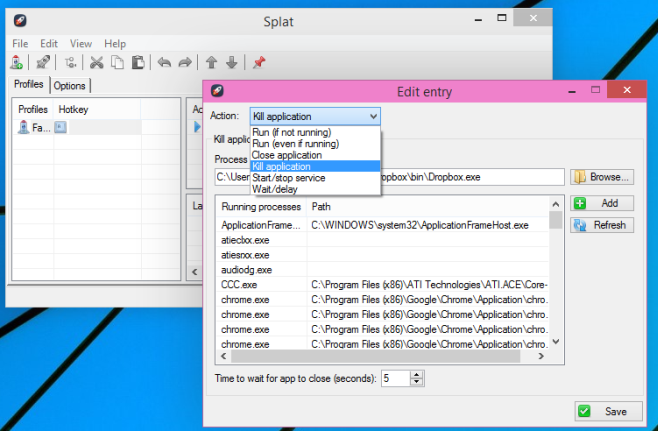This screenshot has height=431, width=658.
Task: Choose Close application from Action list
Action: (315, 155)
